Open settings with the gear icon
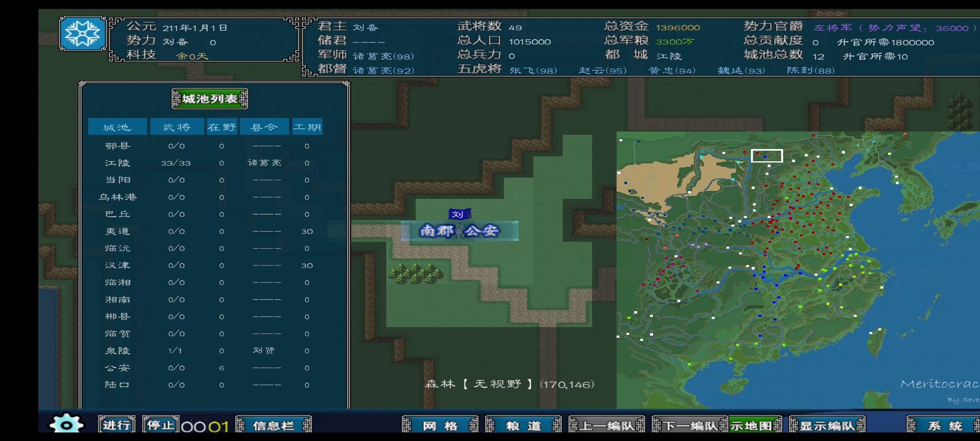Image resolution: width=980 pixels, height=441 pixels. point(66,424)
